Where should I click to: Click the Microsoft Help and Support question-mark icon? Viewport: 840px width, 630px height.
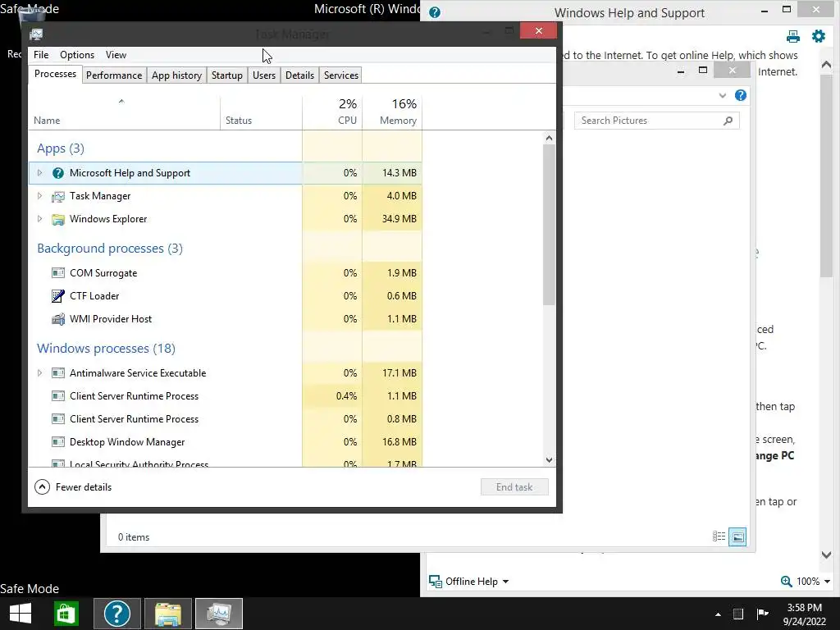click(58, 173)
